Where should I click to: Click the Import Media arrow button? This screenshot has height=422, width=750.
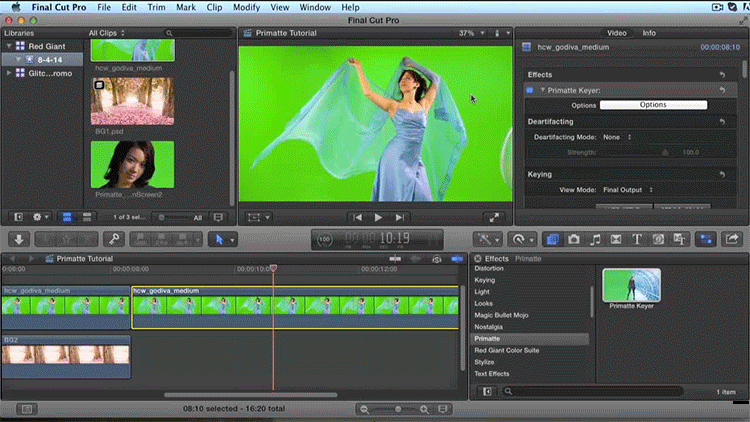click(18, 239)
